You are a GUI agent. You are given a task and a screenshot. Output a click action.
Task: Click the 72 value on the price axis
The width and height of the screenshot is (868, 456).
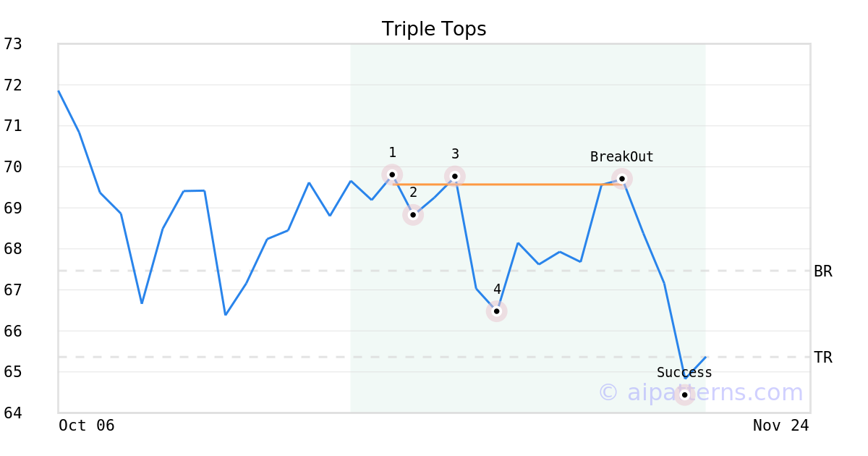pos(13,85)
